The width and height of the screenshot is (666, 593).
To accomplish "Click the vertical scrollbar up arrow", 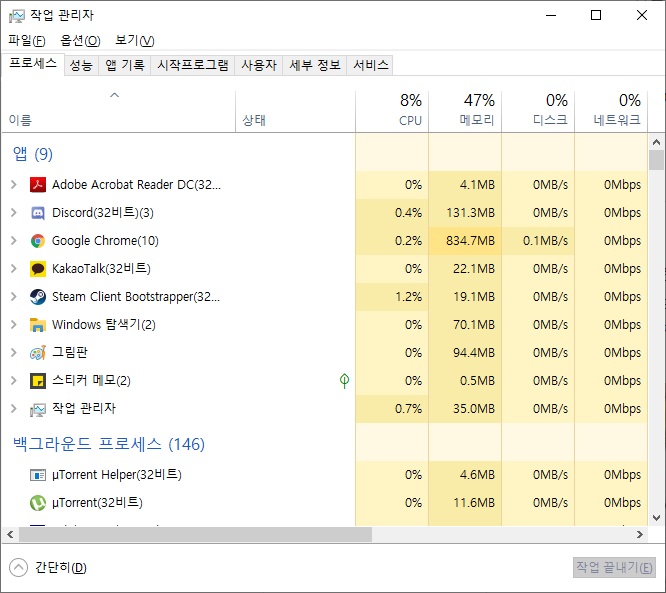I will (656, 142).
